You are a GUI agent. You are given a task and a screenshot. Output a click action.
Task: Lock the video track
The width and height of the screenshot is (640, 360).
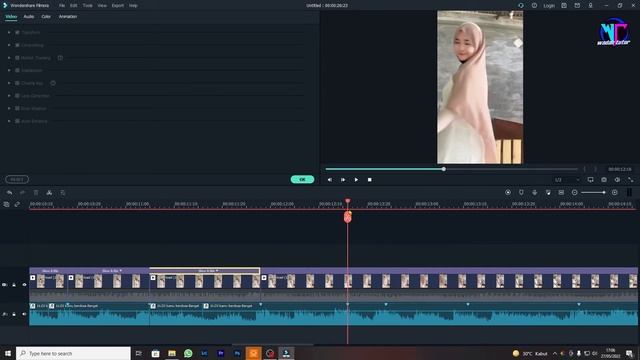click(x=14, y=284)
